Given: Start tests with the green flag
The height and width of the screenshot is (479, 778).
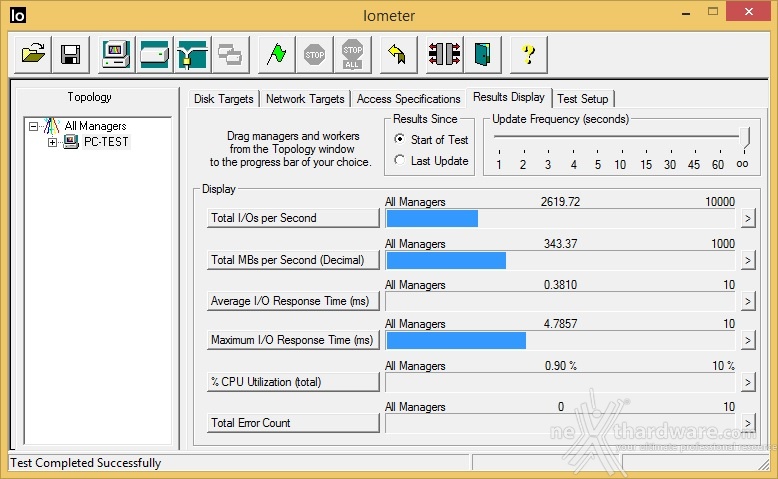Looking at the screenshot, I should (276, 54).
